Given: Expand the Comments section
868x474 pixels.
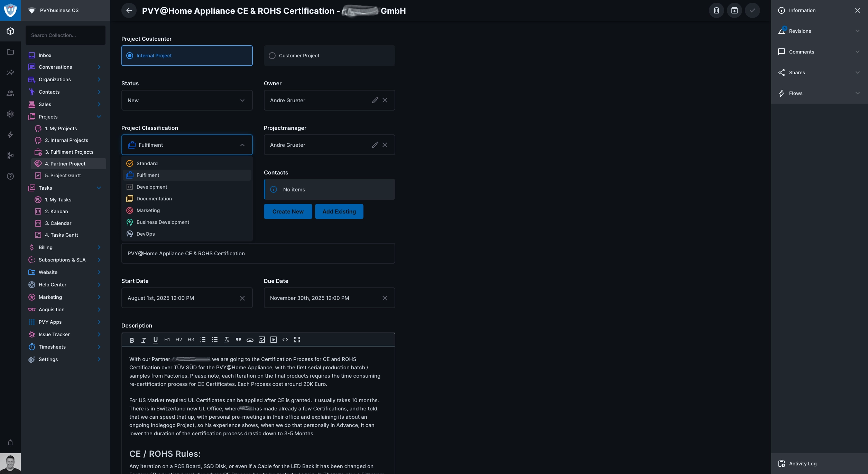Looking at the screenshot, I should click(820, 52).
